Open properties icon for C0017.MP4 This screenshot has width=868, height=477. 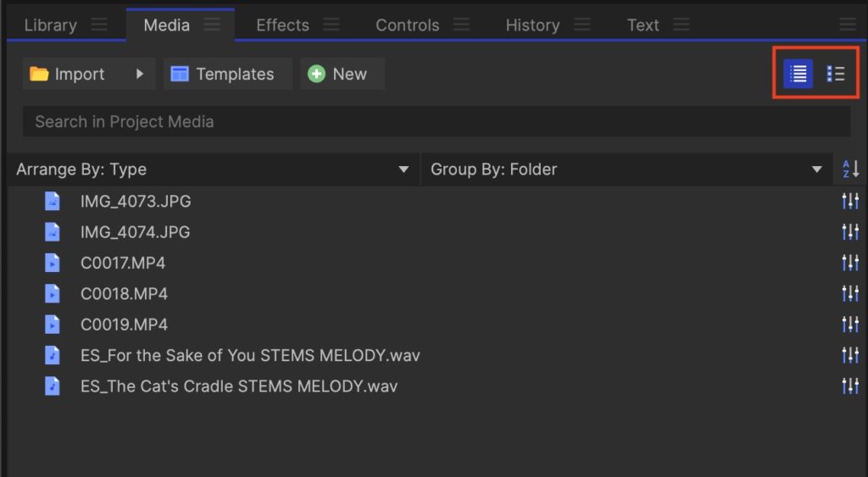[850, 263]
